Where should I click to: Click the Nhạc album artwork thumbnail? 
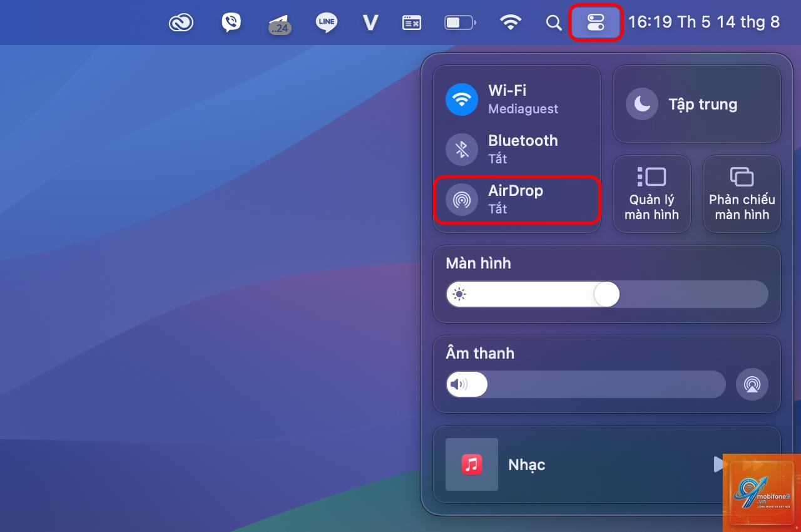(472, 464)
